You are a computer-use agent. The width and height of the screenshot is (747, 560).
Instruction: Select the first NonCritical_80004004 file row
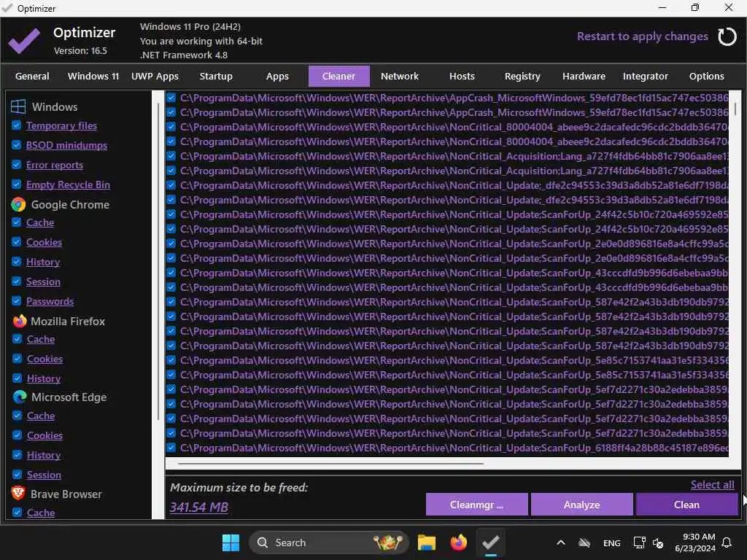tap(447, 127)
